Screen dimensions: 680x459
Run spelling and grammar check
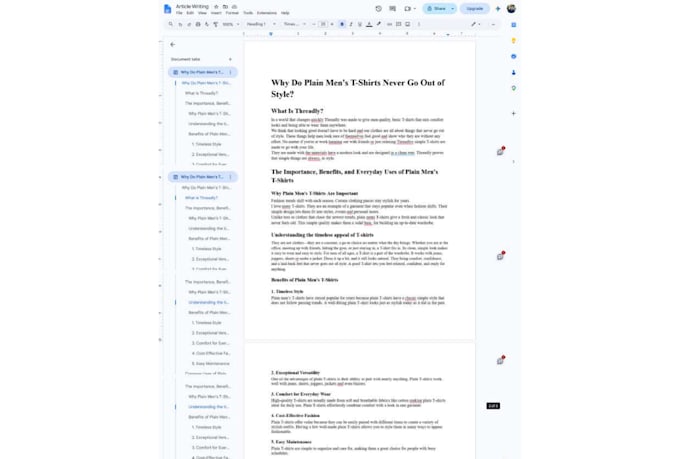(x=207, y=24)
